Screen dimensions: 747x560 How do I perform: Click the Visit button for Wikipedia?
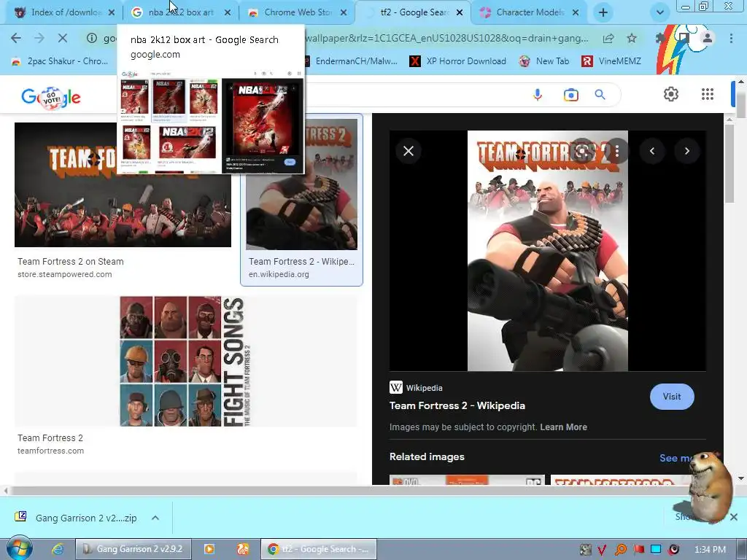tap(672, 397)
